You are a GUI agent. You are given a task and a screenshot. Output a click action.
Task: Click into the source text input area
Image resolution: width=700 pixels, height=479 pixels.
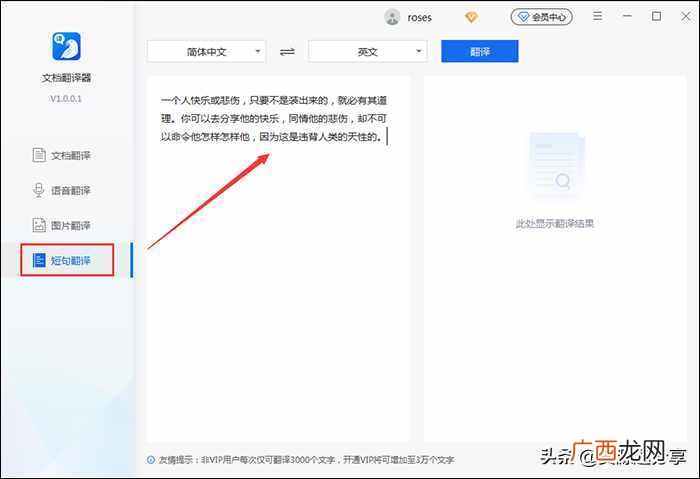278,259
